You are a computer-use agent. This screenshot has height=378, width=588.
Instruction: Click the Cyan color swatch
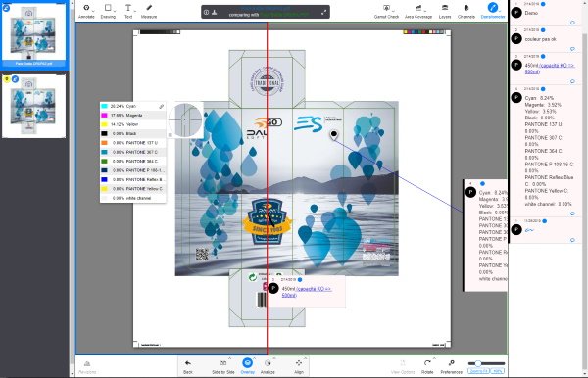[104, 106]
